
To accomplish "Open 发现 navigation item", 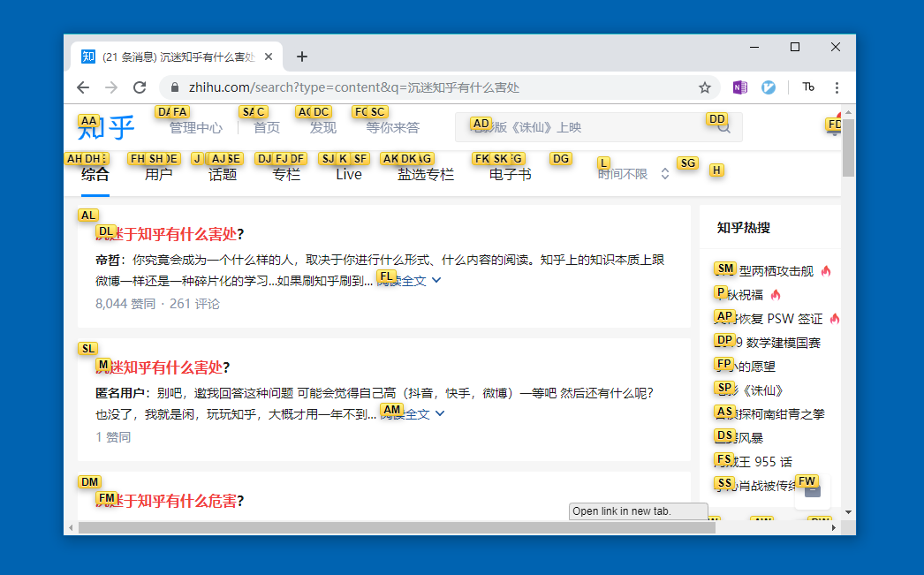I will tap(323, 128).
